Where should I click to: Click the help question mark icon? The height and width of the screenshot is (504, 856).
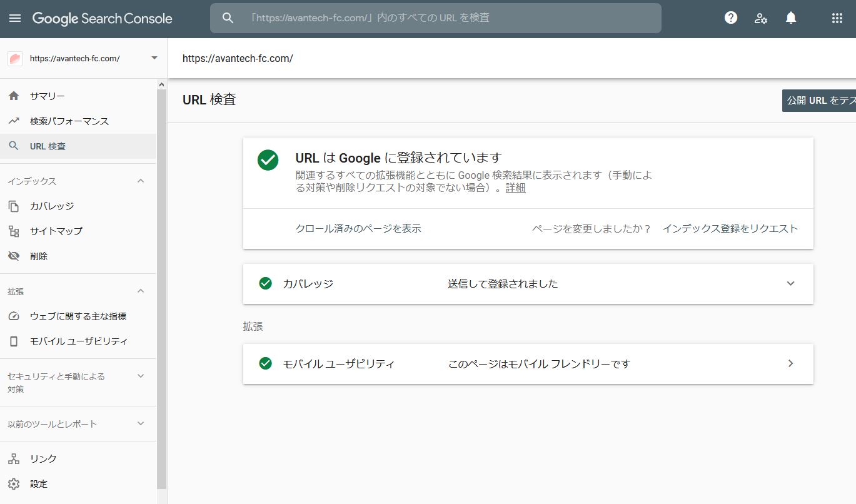click(730, 18)
